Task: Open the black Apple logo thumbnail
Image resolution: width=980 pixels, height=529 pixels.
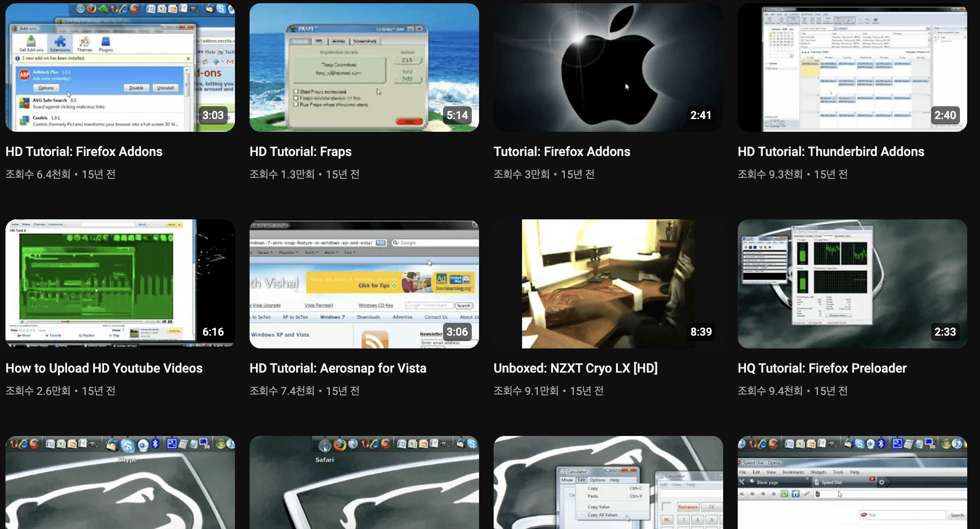Action: [608, 67]
